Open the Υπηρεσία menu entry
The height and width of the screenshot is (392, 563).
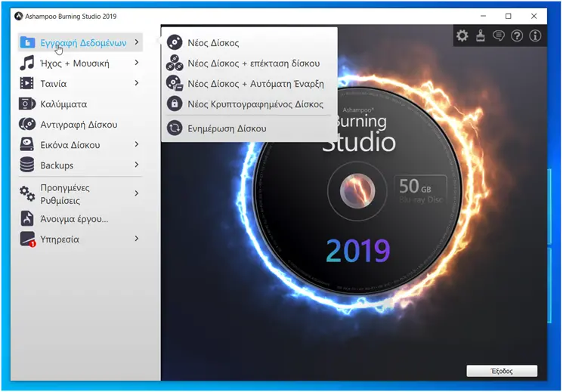[x=80, y=239]
